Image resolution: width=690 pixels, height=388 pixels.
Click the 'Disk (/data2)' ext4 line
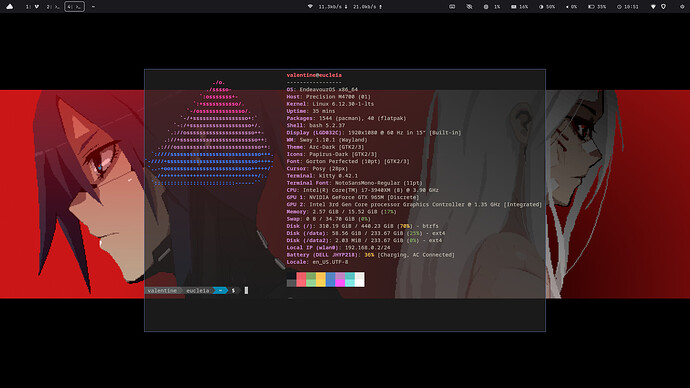coord(364,240)
